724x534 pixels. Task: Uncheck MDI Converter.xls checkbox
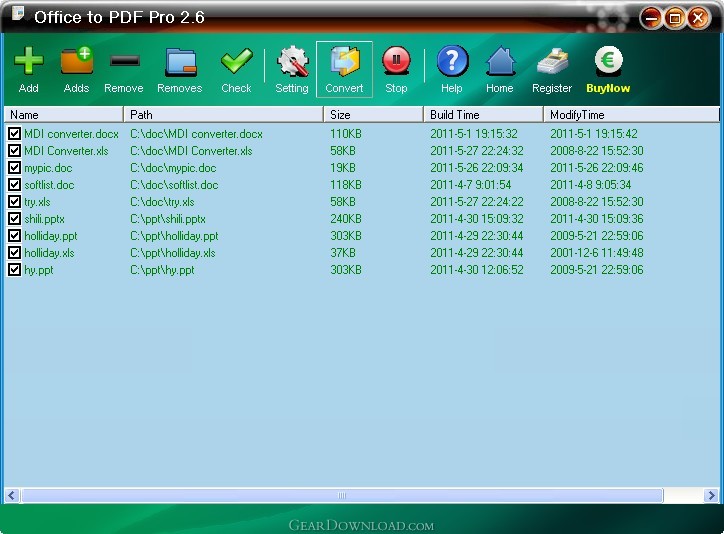pos(14,151)
